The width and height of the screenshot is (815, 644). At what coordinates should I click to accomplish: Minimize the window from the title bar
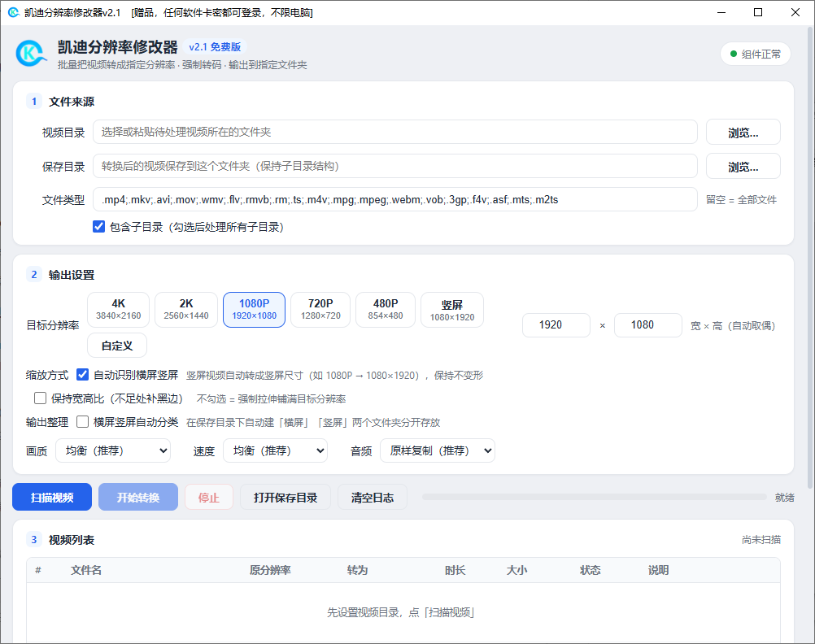click(721, 12)
